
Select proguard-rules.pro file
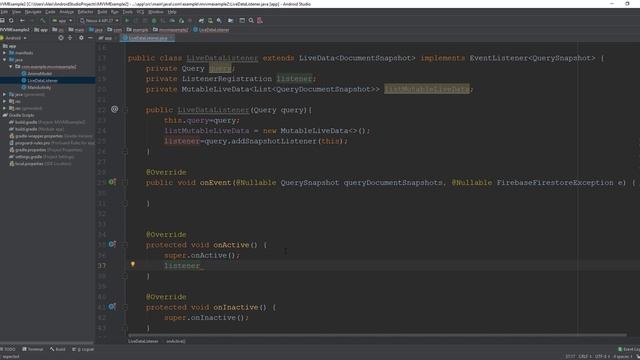point(52,143)
